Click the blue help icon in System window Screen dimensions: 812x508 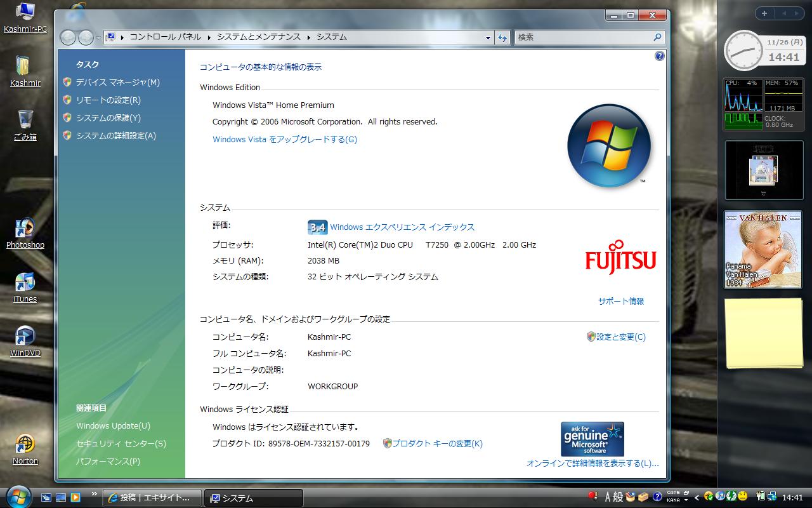(x=659, y=56)
